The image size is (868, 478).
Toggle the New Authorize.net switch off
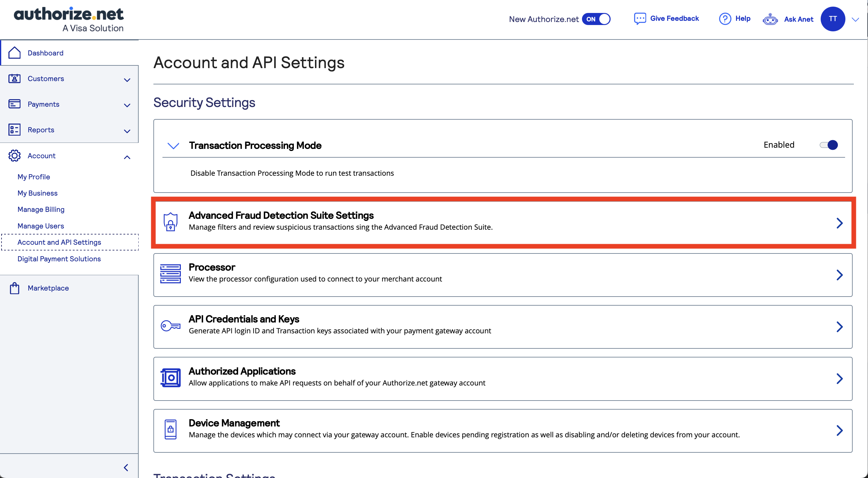point(596,19)
